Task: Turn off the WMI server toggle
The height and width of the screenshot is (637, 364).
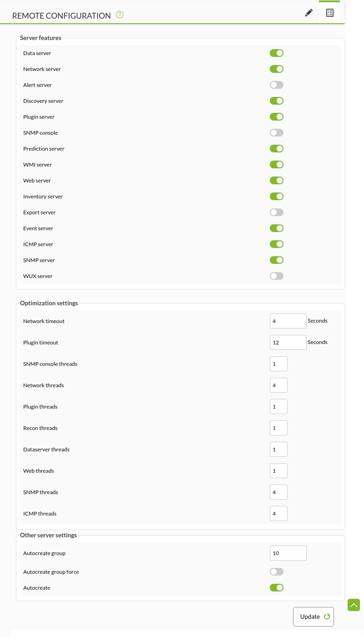Action: point(277,165)
